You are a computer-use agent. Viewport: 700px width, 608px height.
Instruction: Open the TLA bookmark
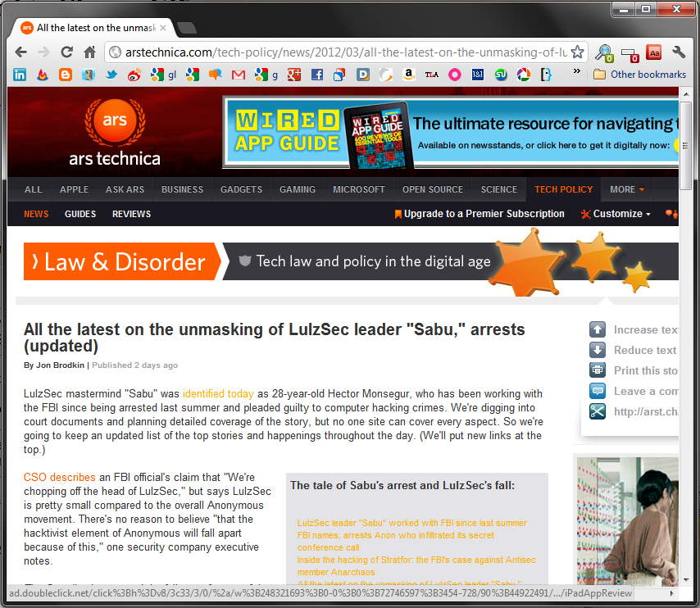[x=432, y=75]
